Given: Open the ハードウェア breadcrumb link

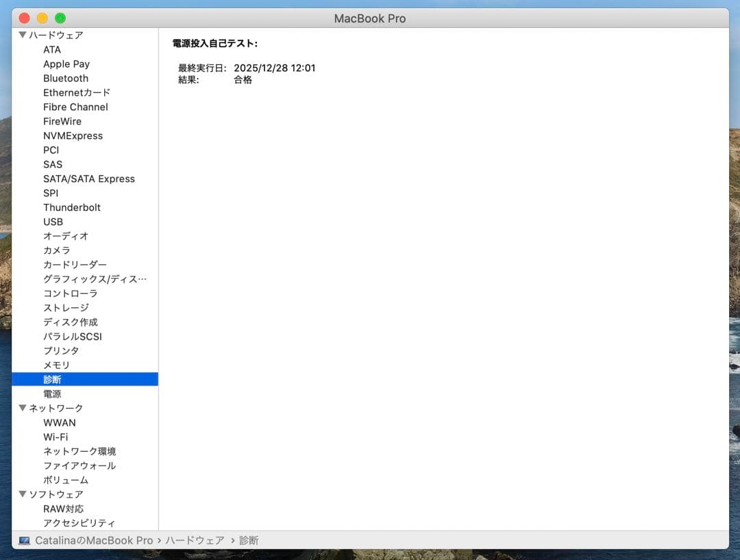Looking at the screenshot, I should tap(193, 540).
